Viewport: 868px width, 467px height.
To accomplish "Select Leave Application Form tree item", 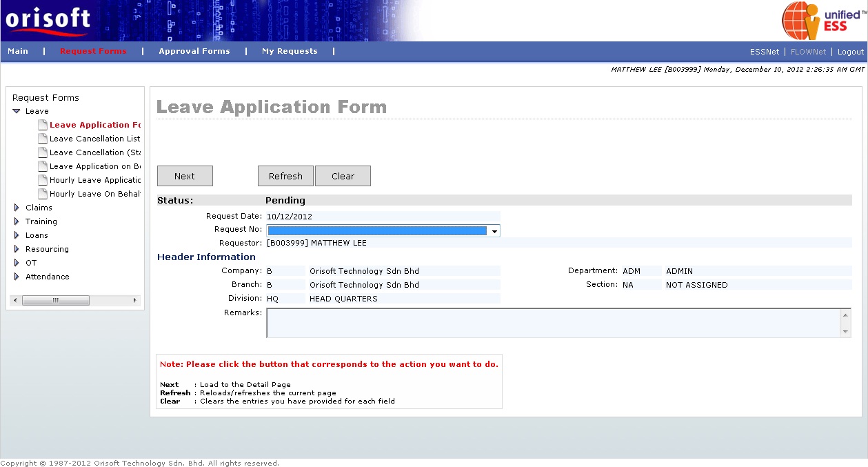I will [x=95, y=125].
